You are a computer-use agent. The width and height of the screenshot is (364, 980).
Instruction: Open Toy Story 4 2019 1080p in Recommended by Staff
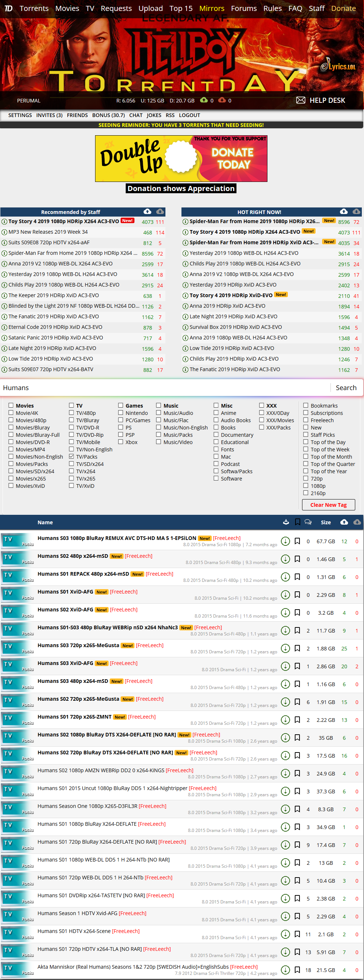[x=63, y=221]
